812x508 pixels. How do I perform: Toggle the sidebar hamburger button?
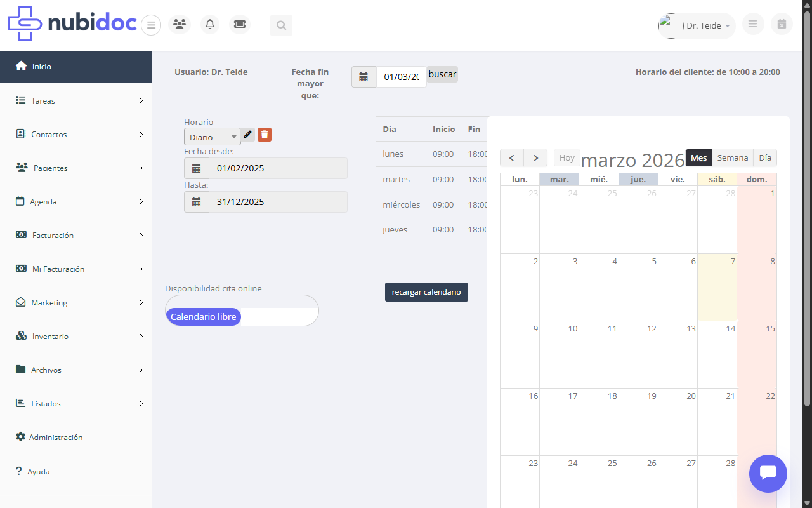point(151,25)
